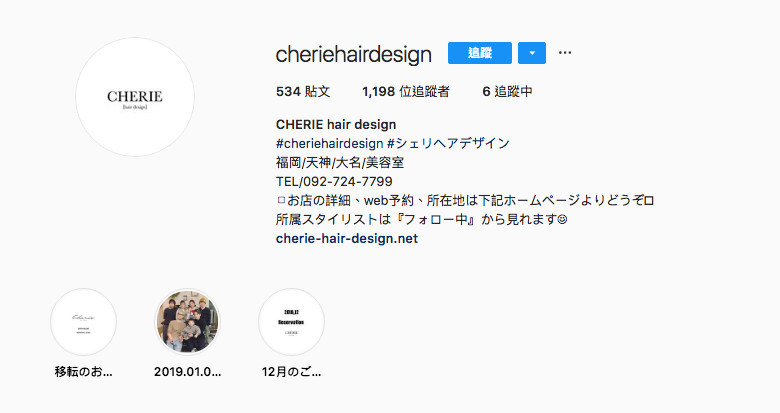Click the blue 追蹤 follow button
780x413 pixels.
point(480,53)
